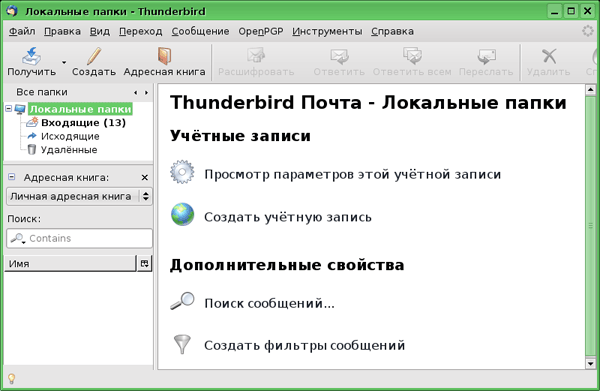The image size is (600, 391).
Task: Sort contacts by Имя column header
Action: [70, 264]
